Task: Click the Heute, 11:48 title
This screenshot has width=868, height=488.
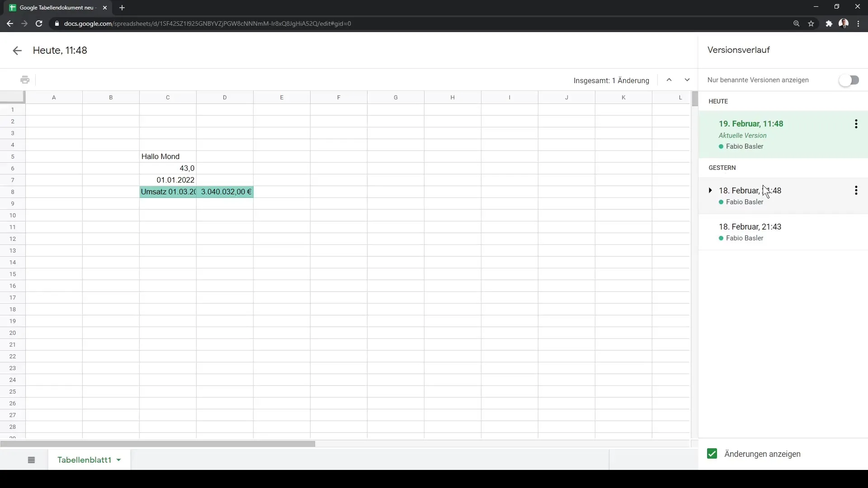Action: [x=60, y=51]
